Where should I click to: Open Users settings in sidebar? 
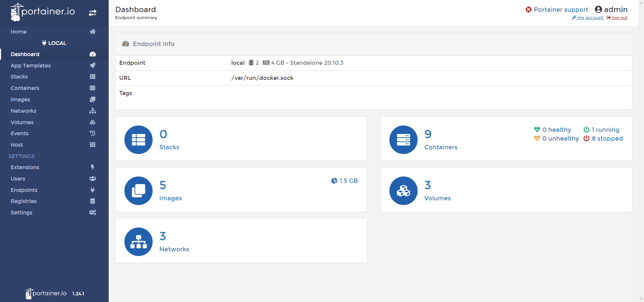(18, 179)
